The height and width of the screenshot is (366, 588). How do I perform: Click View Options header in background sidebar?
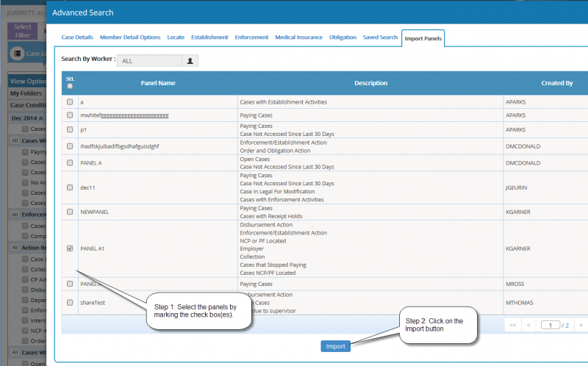point(27,81)
